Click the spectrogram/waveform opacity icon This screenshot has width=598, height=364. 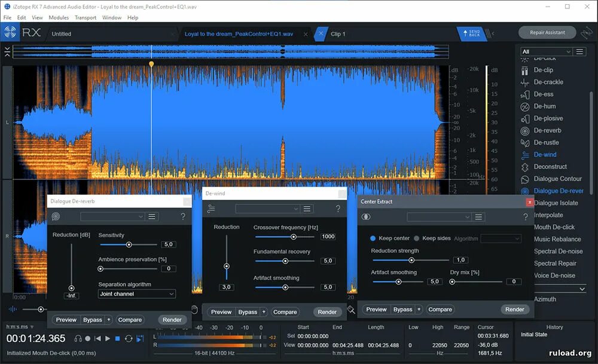(13, 309)
